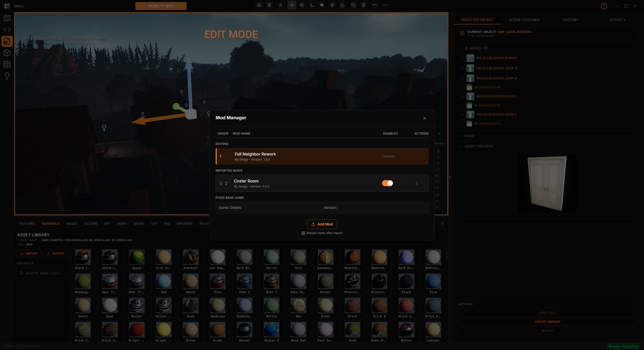Image resolution: width=644 pixels, height=350 pixels.
Task: Click the Revert button
Action: point(547,331)
